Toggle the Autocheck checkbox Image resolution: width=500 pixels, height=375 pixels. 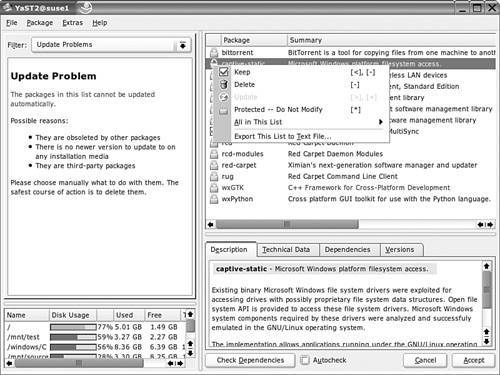coord(305,360)
